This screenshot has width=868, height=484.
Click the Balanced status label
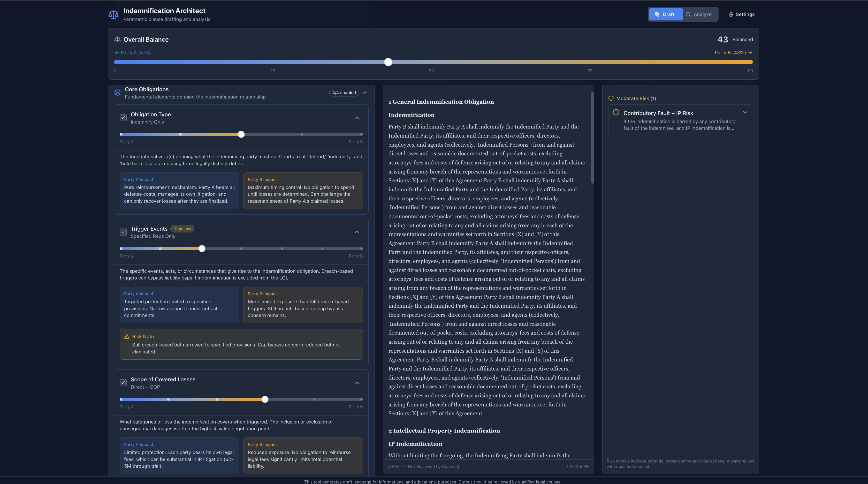743,40
